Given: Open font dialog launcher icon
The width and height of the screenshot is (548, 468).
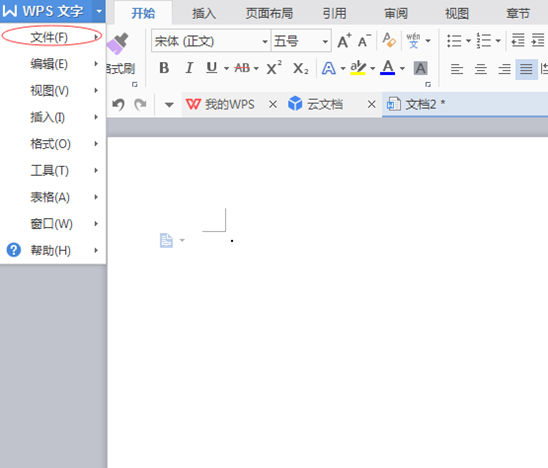Looking at the screenshot, I should tap(428, 84).
